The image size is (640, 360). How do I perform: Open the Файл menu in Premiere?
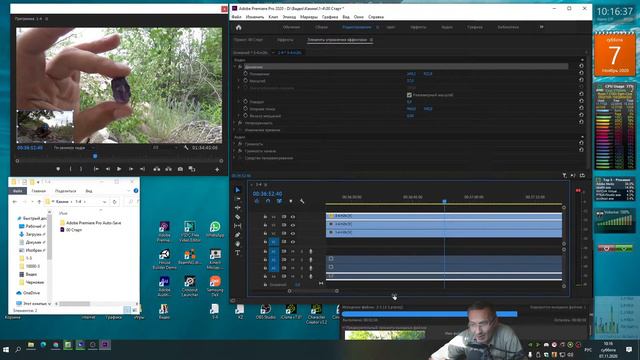[x=236, y=17]
